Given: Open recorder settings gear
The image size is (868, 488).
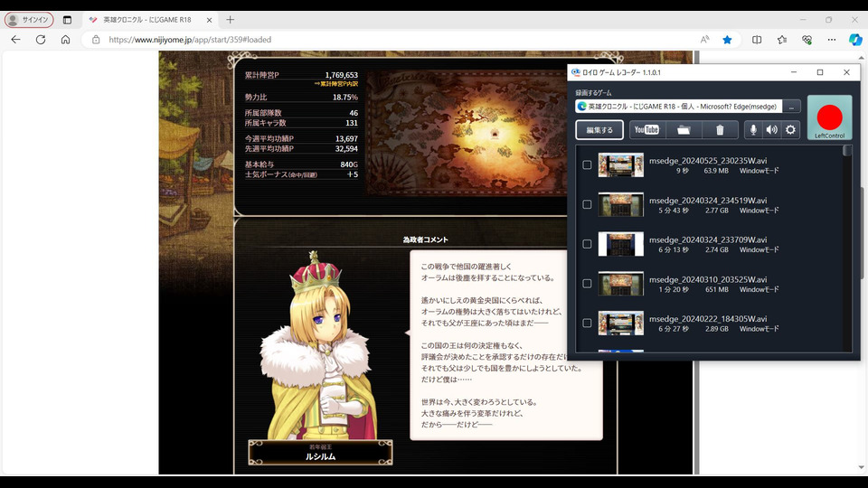Looking at the screenshot, I should (790, 129).
